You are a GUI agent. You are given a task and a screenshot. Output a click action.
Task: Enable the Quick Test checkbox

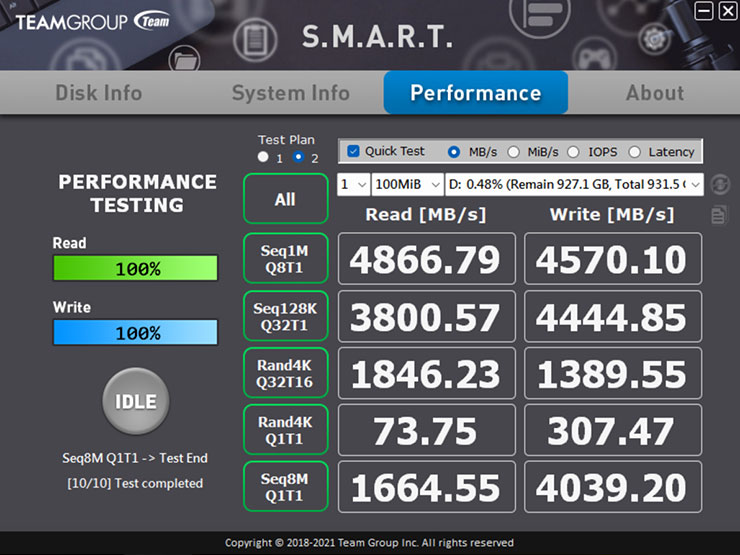coord(353,152)
